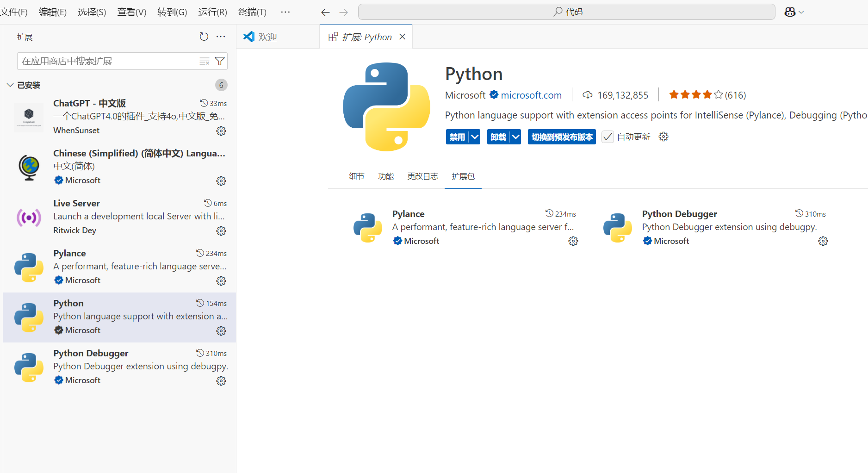This screenshot has height=473, width=868.
Task: Expand the uninstall button dropdown arrow
Action: [515, 137]
